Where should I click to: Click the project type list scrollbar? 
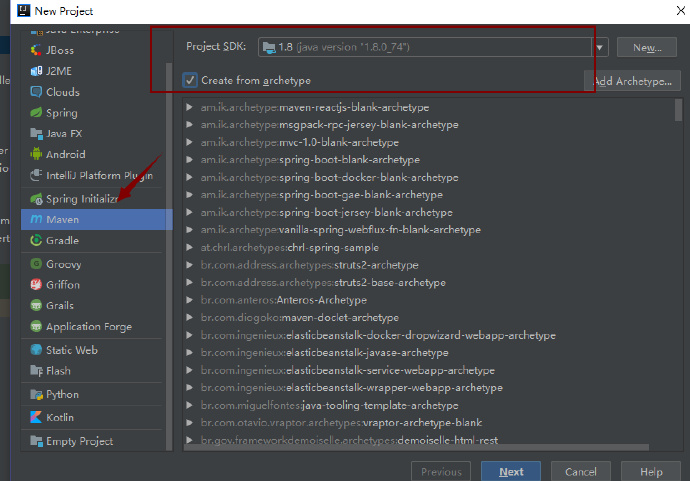(x=169, y=257)
